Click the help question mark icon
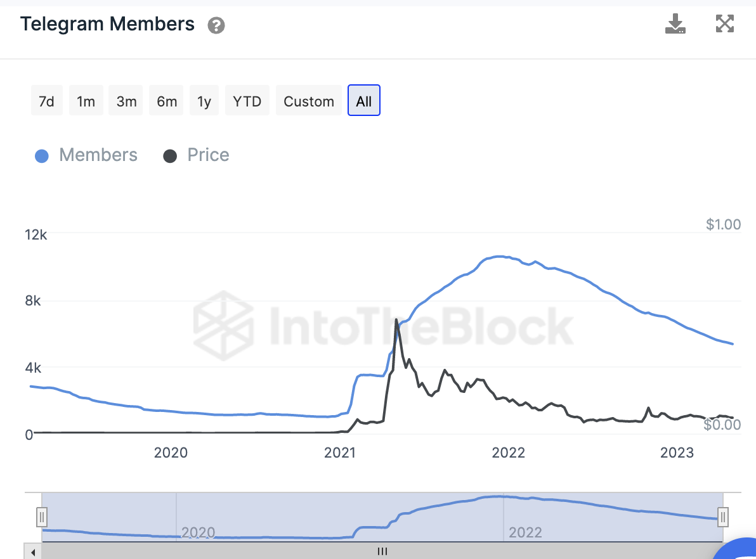The image size is (756, 559). click(216, 26)
